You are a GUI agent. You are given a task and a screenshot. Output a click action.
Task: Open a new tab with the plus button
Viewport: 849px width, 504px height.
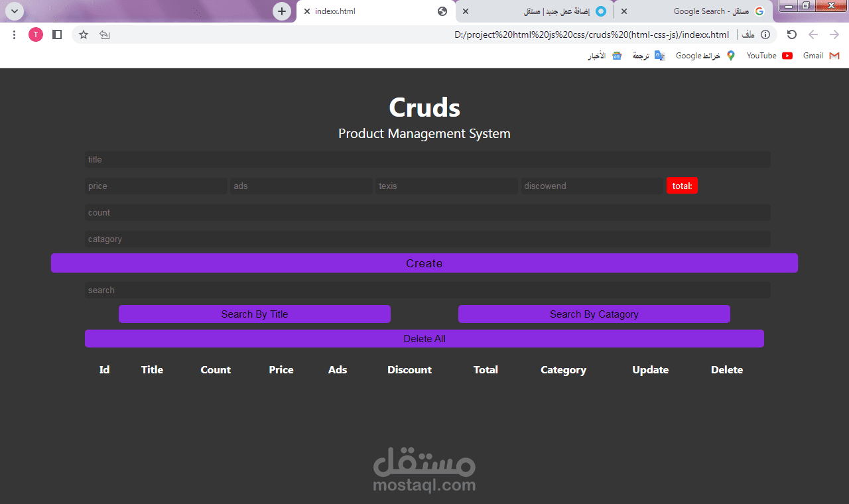click(x=281, y=11)
